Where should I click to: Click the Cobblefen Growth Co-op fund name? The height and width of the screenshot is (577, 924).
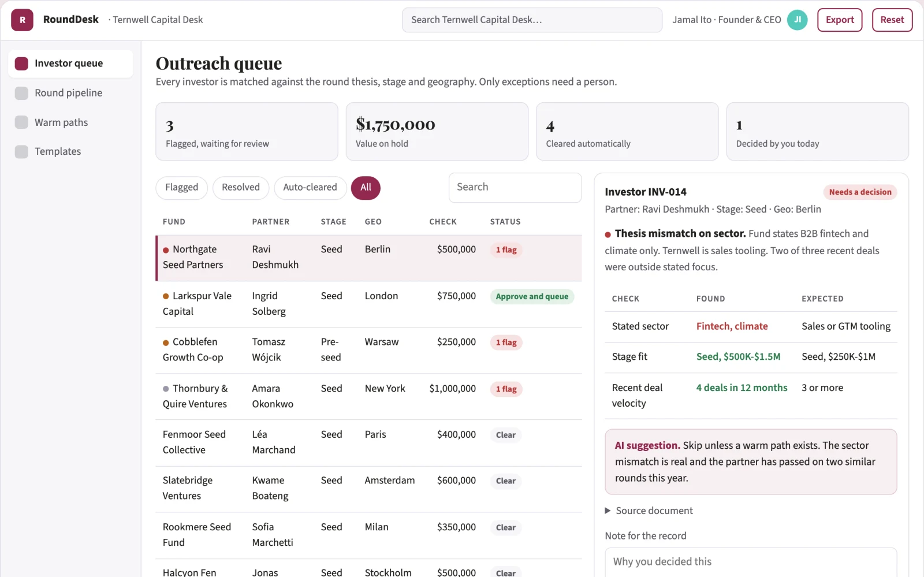coord(193,350)
